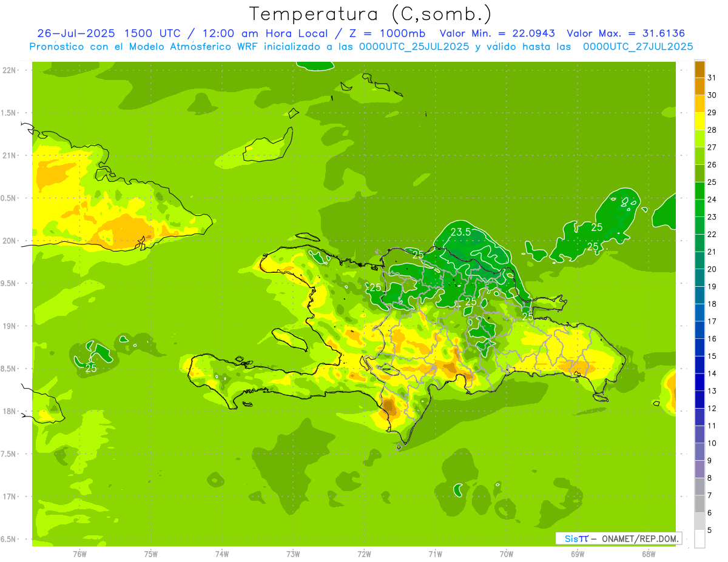This screenshot has width=728, height=562.
Task: Click legend swatch between 15 and 16
Action: 699,347
